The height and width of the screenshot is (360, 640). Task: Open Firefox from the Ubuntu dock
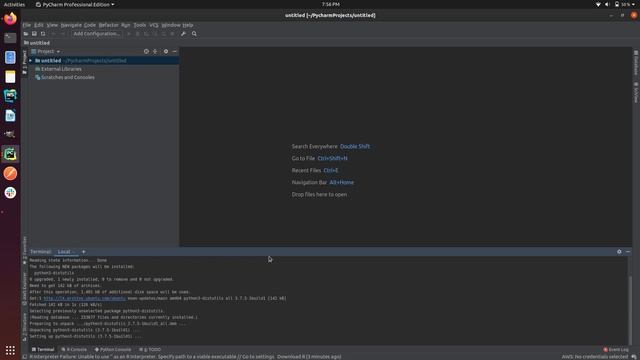[10, 18]
